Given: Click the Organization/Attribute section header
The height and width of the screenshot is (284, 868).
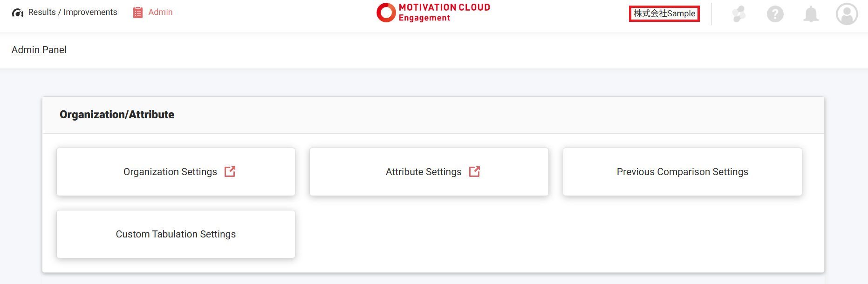Looking at the screenshot, I should [117, 115].
